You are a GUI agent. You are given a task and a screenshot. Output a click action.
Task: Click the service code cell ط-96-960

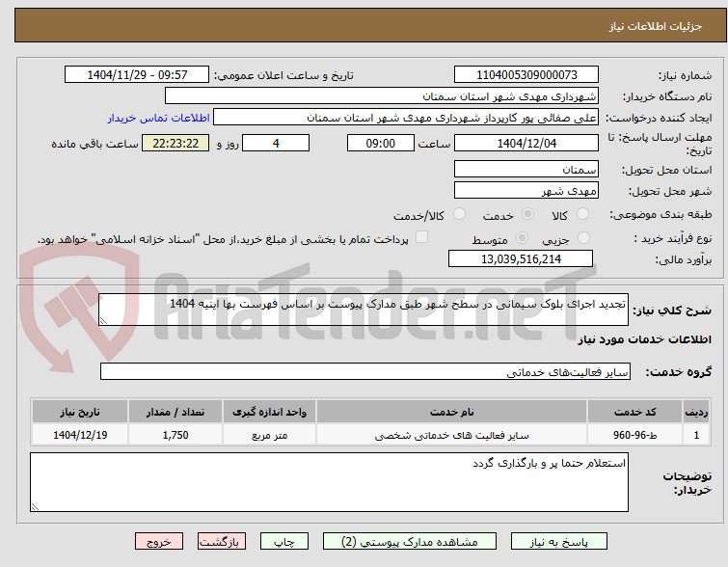pyautogui.click(x=634, y=435)
